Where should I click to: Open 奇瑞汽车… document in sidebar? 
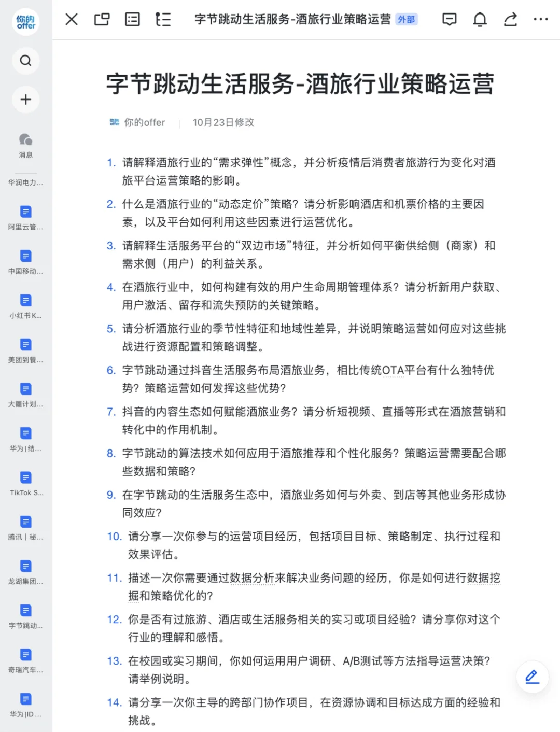[x=26, y=661]
